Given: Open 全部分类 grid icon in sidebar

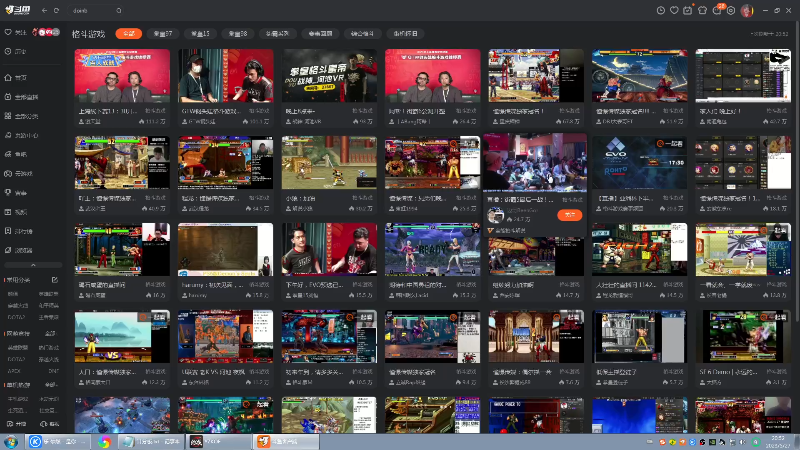Looking at the screenshot, I should tap(21, 116).
